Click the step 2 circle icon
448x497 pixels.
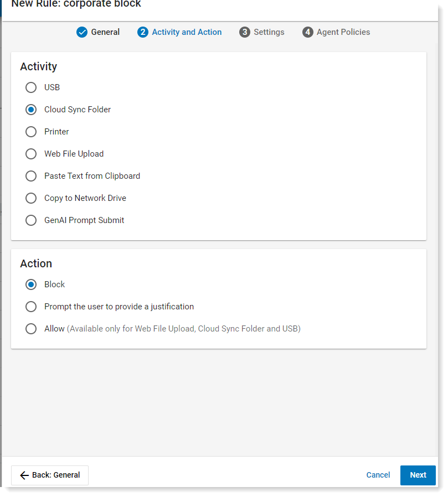pos(143,32)
